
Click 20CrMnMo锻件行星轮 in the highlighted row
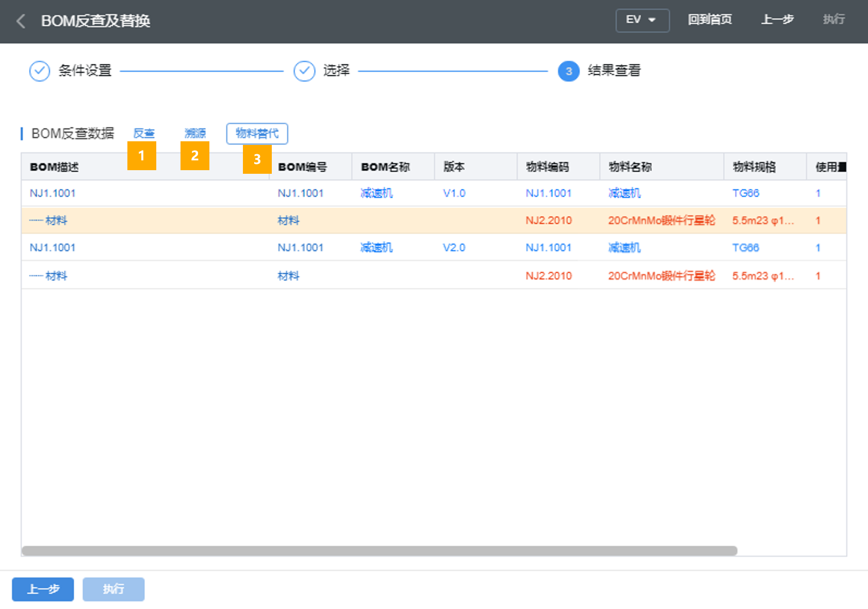[662, 221]
